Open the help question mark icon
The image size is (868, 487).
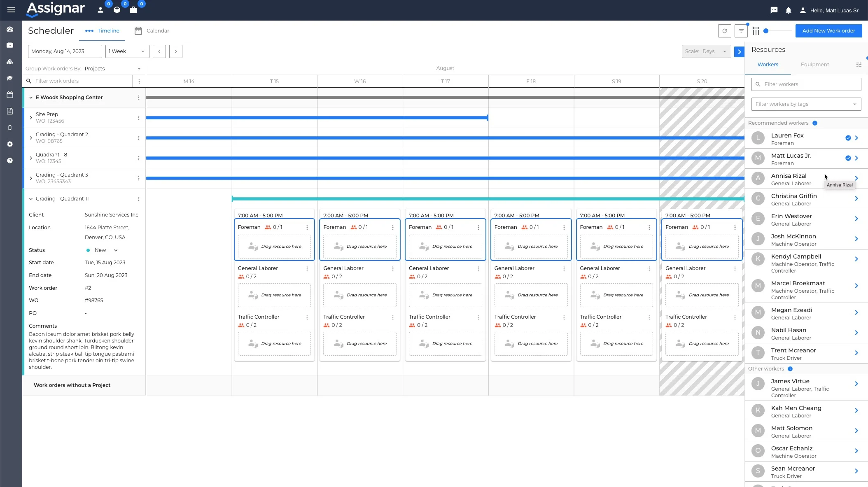coord(10,161)
